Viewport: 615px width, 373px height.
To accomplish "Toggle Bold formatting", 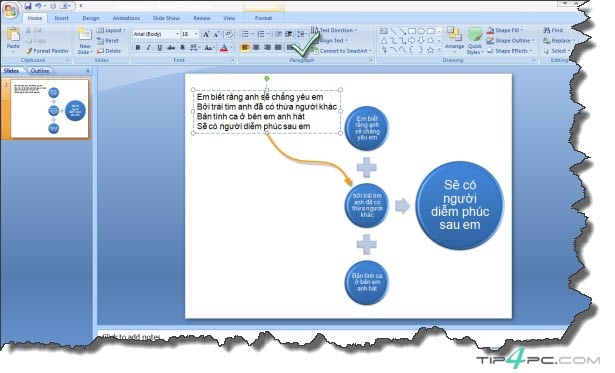I will [138, 47].
